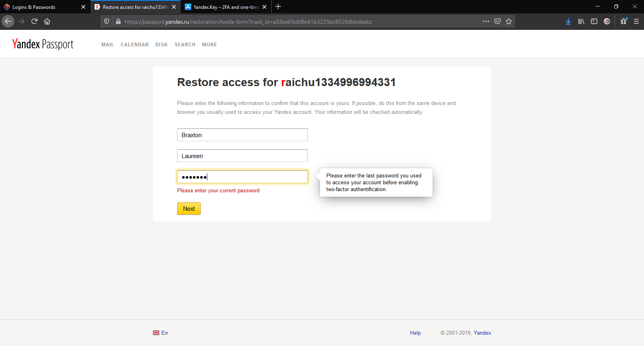Restore down the browser window
Image resolution: width=644 pixels, height=346 pixels.
pyautogui.click(x=616, y=6)
